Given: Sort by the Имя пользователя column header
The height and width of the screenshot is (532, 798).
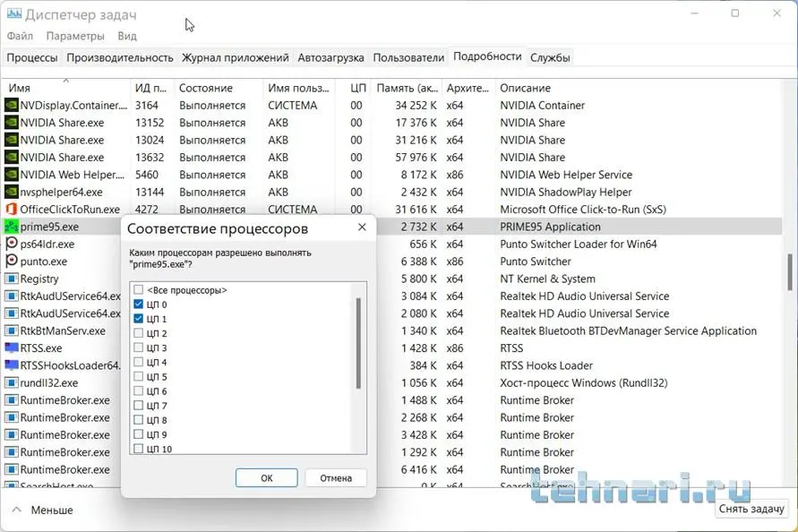Looking at the screenshot, I should pos(300,88).
